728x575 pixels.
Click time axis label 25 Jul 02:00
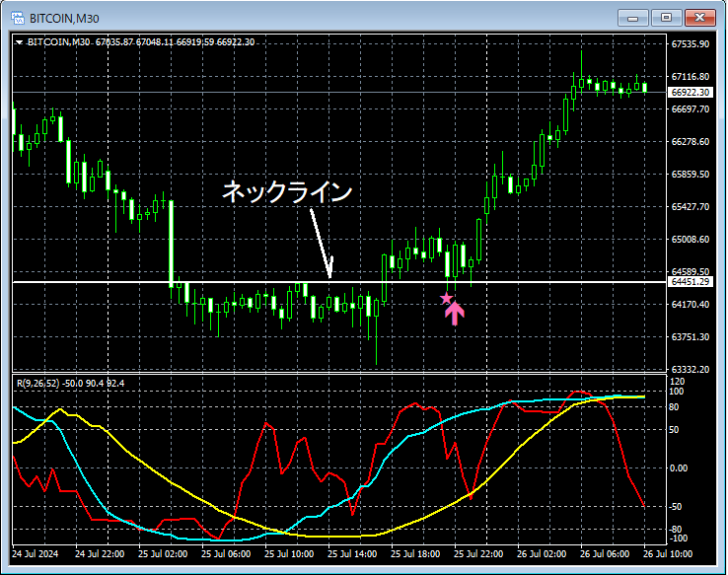click(163, 554)
